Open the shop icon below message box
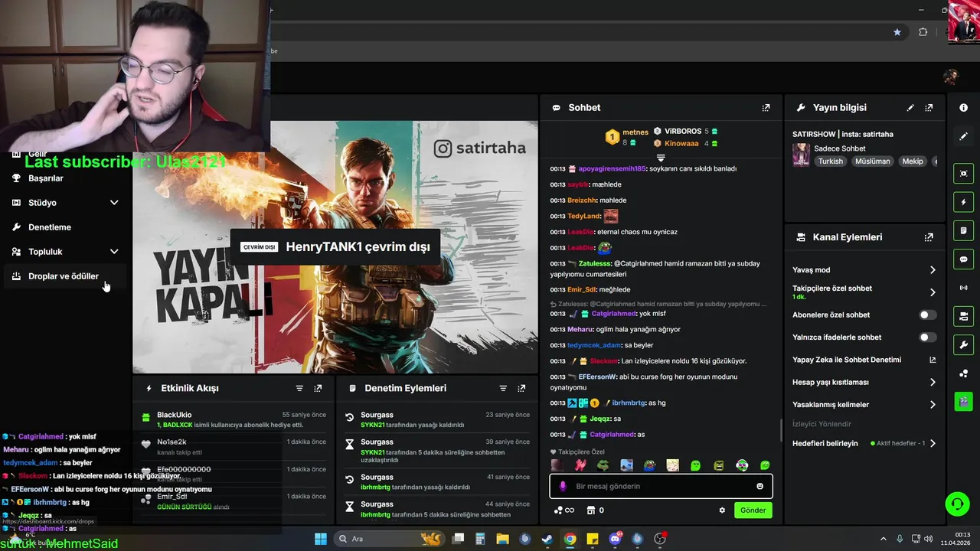This screenshot has width=980, height=551. click(x=591, y=510)
